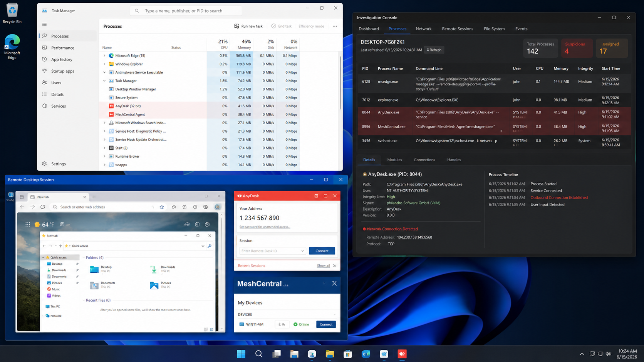Click Run new task in Task Manager
Image resolution: width=644 pixels, height=362 pixels.
tap(248, 26)
